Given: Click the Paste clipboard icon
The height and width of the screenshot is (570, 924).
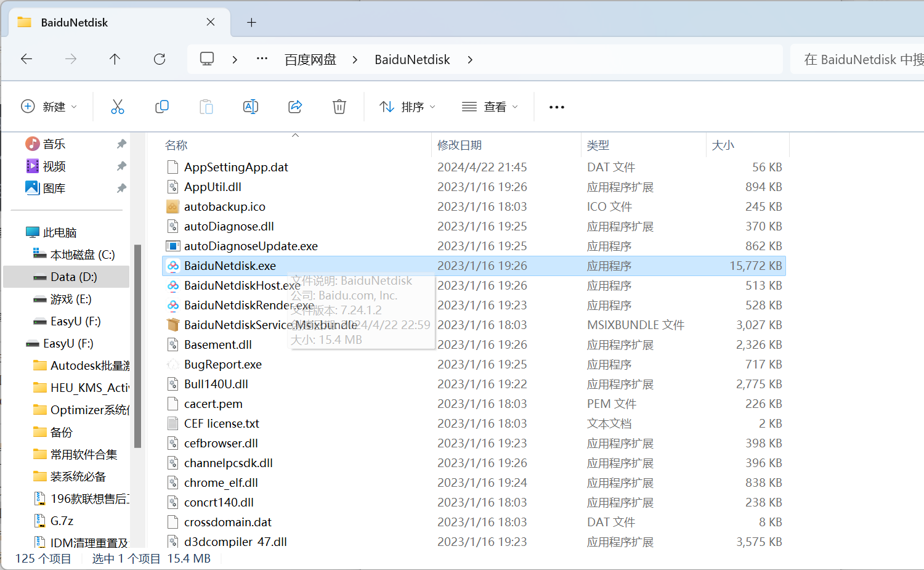Looking at the screenshot, I should pyautogui.click(x=206, y=107).
